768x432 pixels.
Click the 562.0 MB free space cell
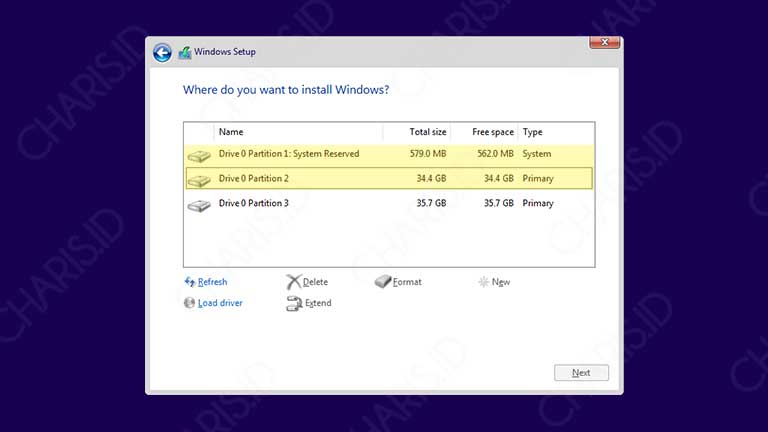coord(496,154)
